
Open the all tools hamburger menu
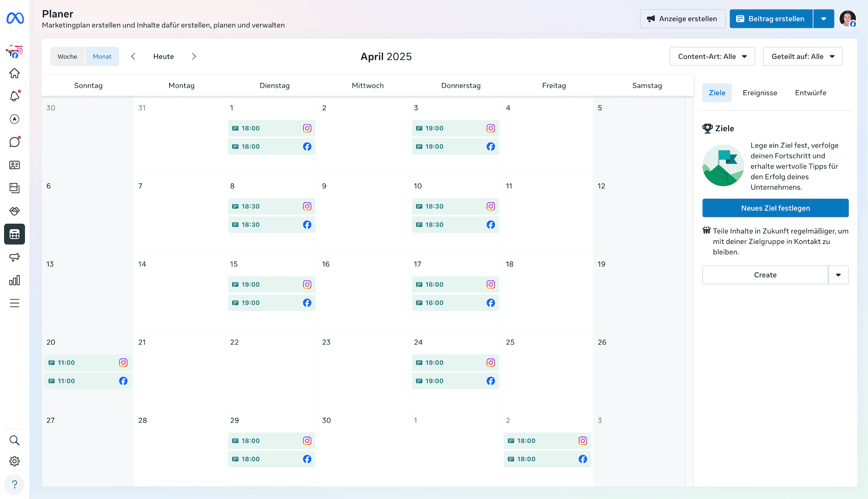click(14, 303)
